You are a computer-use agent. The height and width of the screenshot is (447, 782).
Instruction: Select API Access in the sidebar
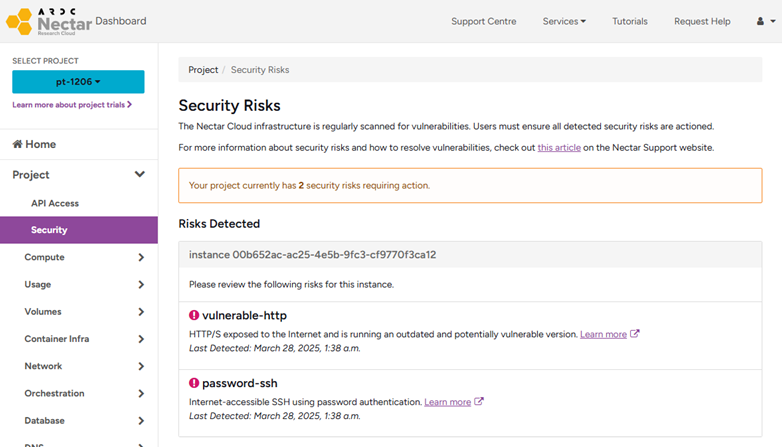[x=55, y=203]
